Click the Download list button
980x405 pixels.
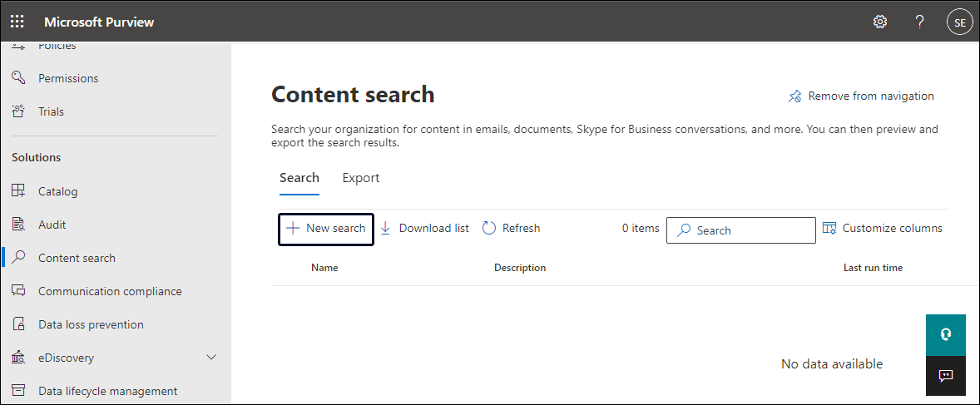pyautogui.click(x=424, y=228)
